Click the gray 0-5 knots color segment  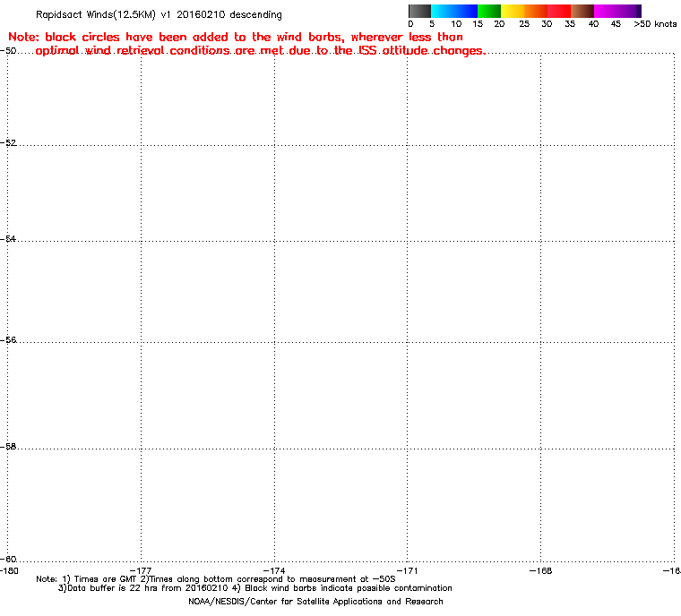419,12
